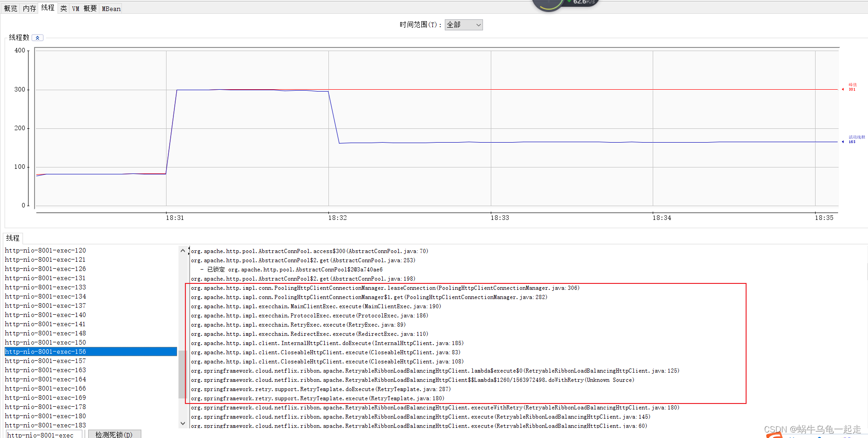Click stack line AbstractConnPool.access$300
The width and height of the screenshot is (868, 438).
coord(310,251)
